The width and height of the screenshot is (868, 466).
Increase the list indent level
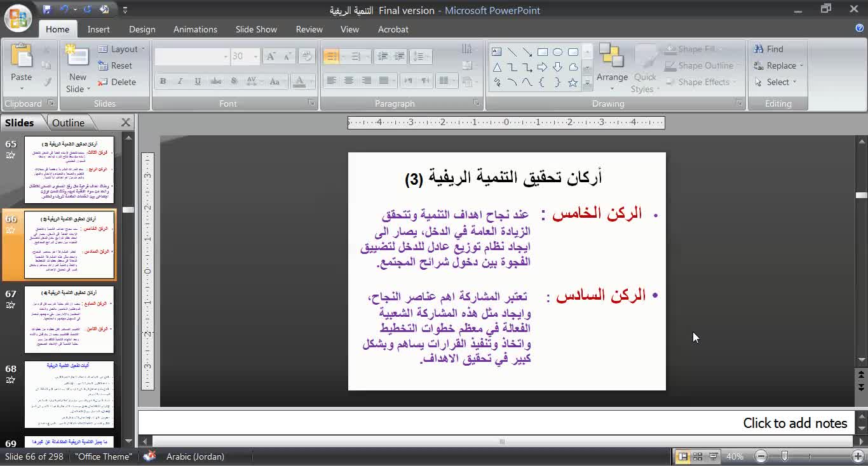400,57
